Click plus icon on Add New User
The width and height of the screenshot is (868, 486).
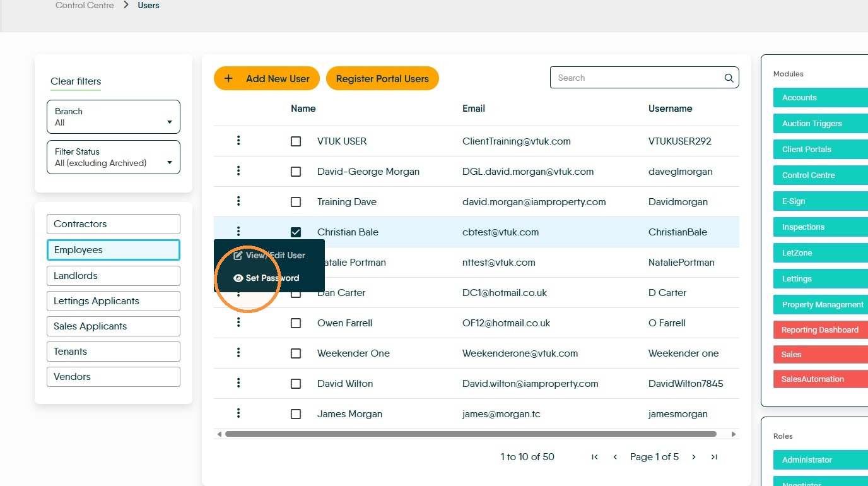[x=228, y=79]
